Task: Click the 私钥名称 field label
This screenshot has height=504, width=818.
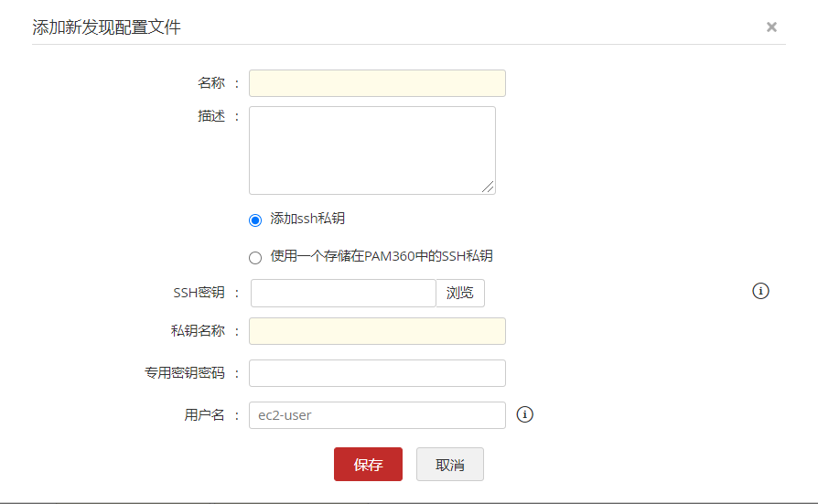Action: [198, 331]
